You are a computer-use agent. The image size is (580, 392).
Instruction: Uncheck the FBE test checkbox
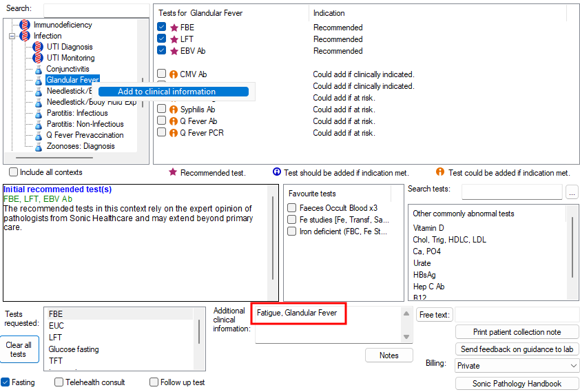pyautogui.click(x=162, y=27)
